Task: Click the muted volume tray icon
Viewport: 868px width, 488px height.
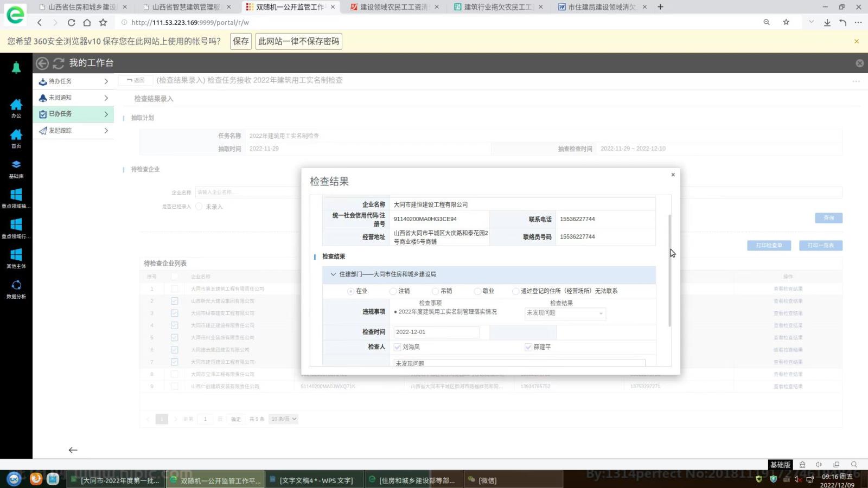Action: point(798,479)
